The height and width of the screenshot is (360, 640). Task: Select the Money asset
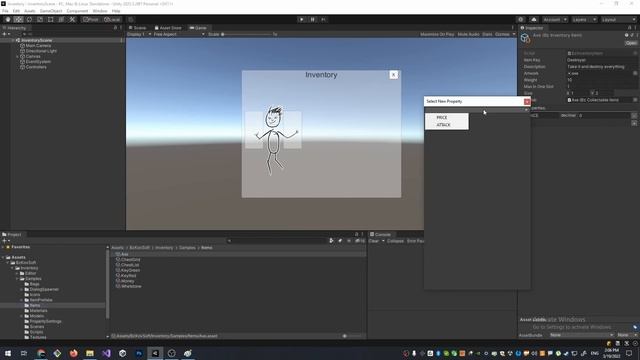tap(127, 281)
